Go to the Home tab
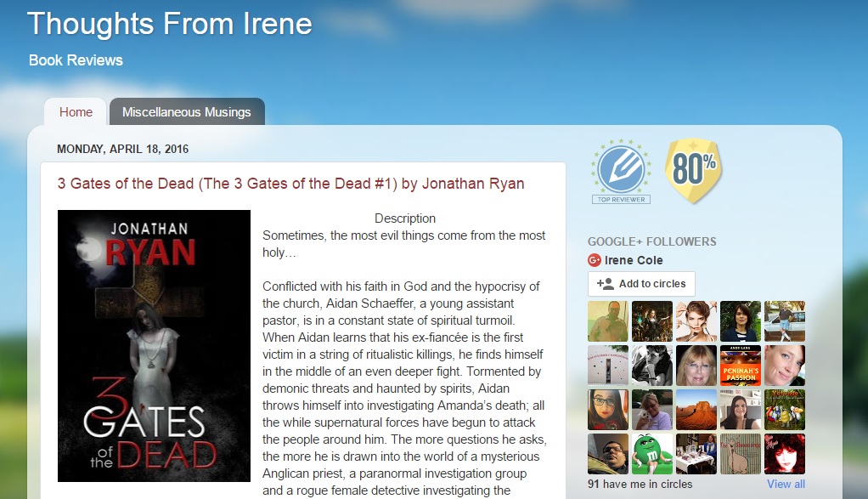Viewport: 868px width, 499px height. [76, 112]
